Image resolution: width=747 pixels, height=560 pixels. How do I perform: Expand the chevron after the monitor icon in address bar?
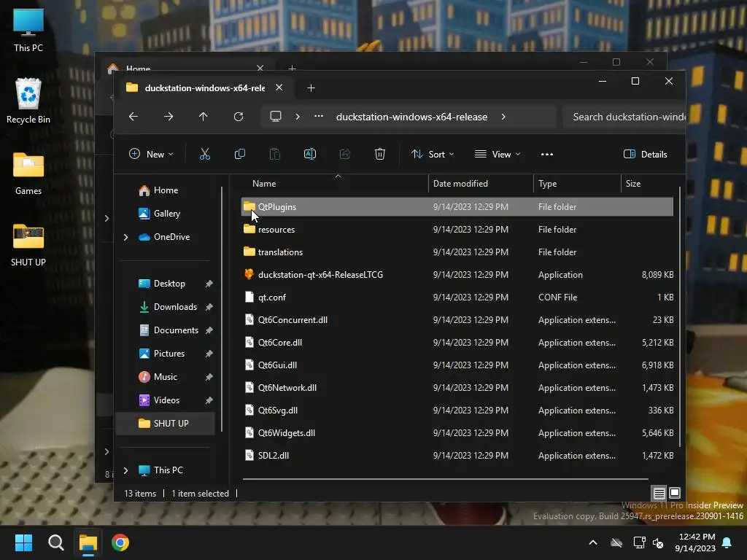(x=298, y=117)
